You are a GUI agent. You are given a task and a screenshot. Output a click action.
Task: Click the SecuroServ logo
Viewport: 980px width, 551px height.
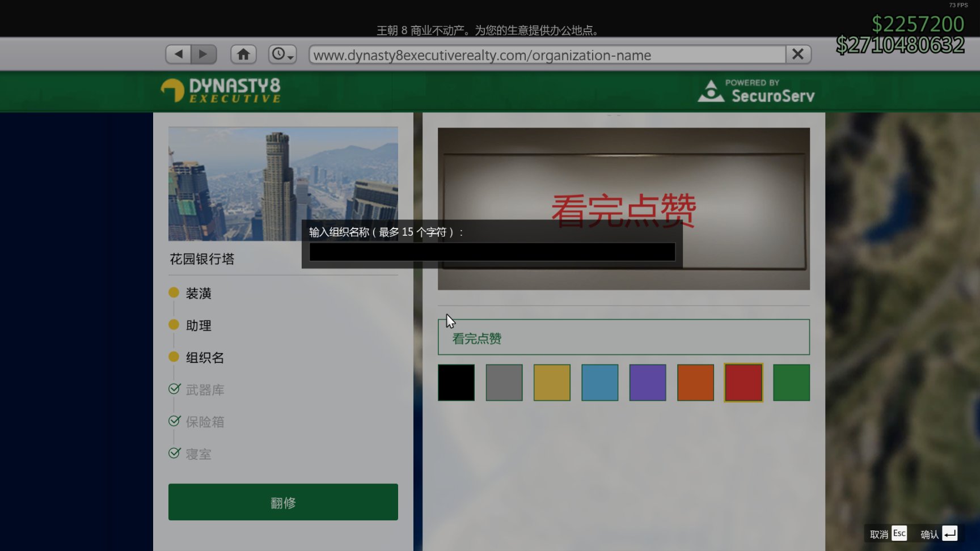[756, 91]
